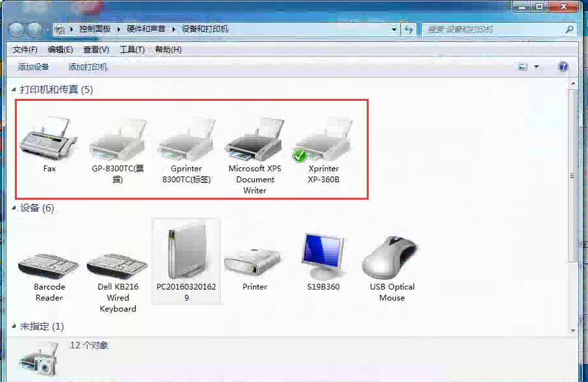588x382 pixels.
Task: Click the control panel icon in address bar
Action: click(60, 29)
